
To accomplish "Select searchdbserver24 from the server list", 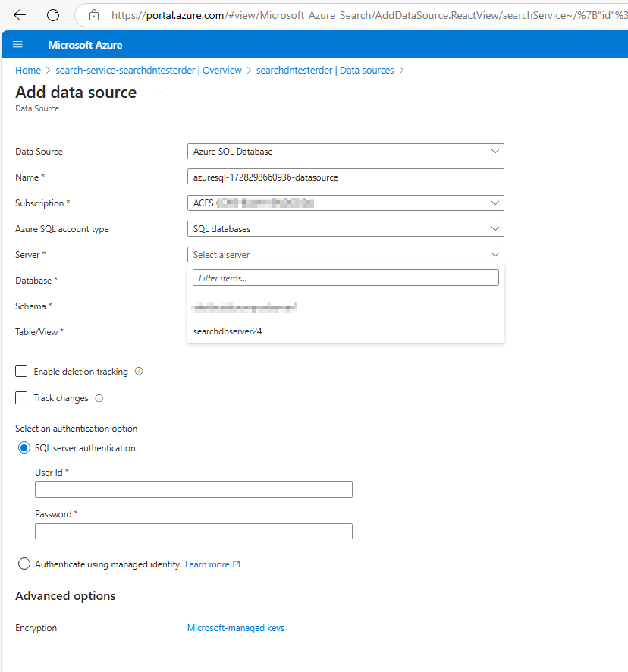I will (x=228, y=331).
